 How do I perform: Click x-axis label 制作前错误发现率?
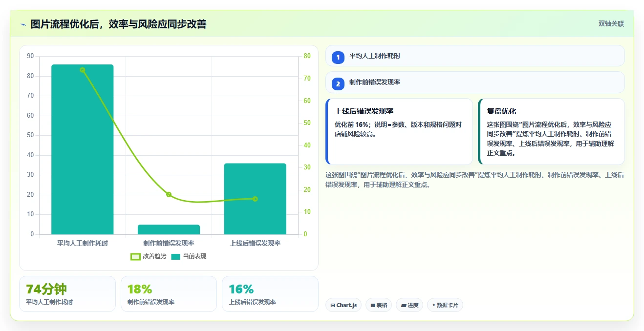click(x=169, y=243)
